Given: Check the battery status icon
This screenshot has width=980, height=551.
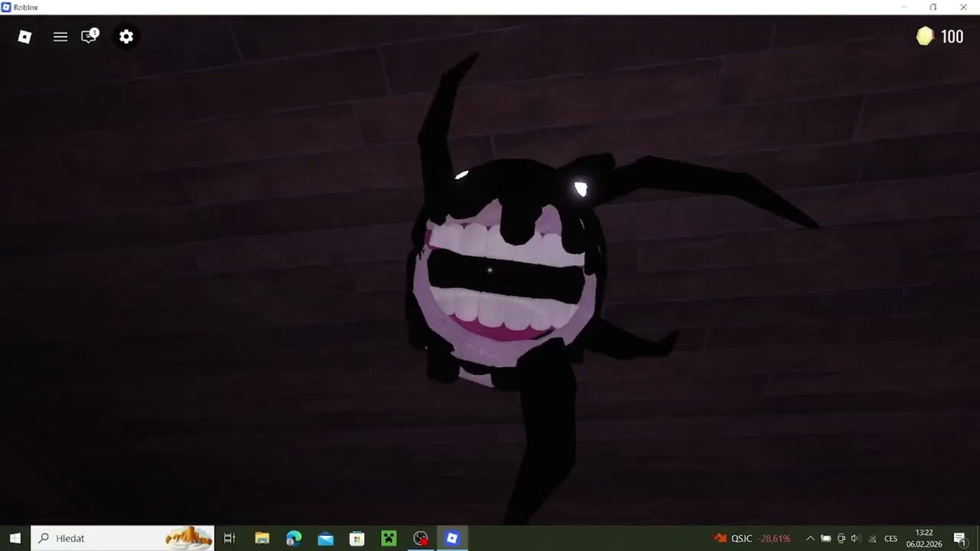Looking at the screenshot, I should coord(825,538).
